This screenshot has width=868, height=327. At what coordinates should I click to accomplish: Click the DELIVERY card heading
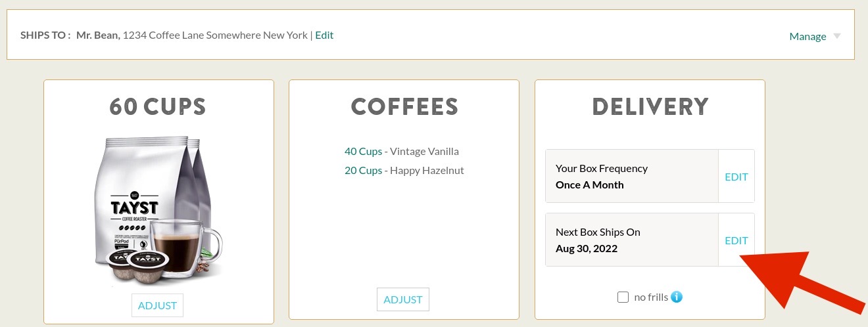point(650,107)
